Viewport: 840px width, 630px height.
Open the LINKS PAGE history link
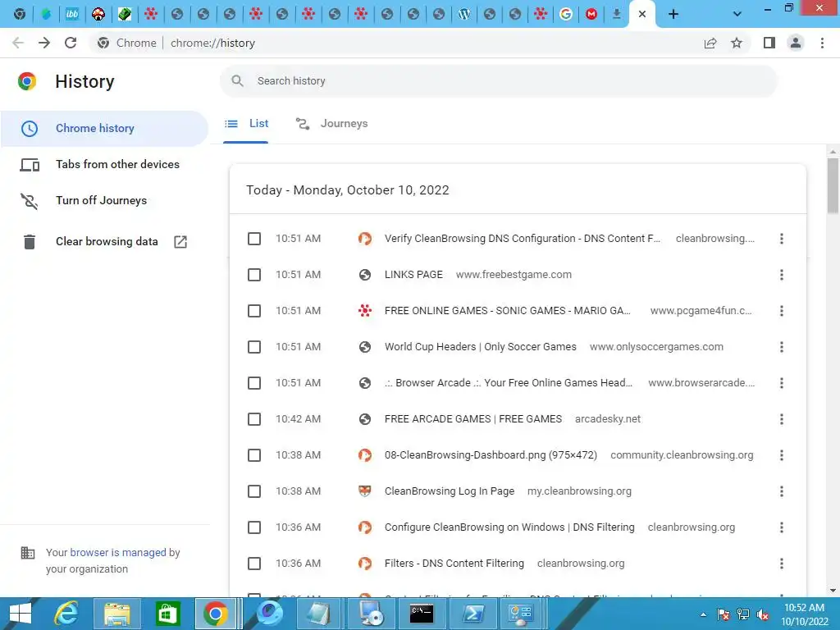[413, 275]
